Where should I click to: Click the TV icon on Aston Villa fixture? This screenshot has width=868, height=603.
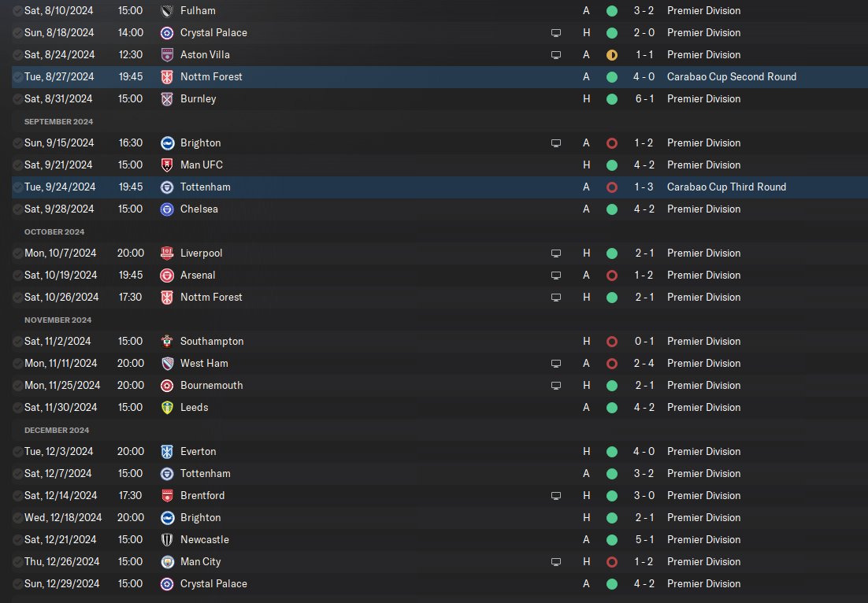[x=556, y=55]
